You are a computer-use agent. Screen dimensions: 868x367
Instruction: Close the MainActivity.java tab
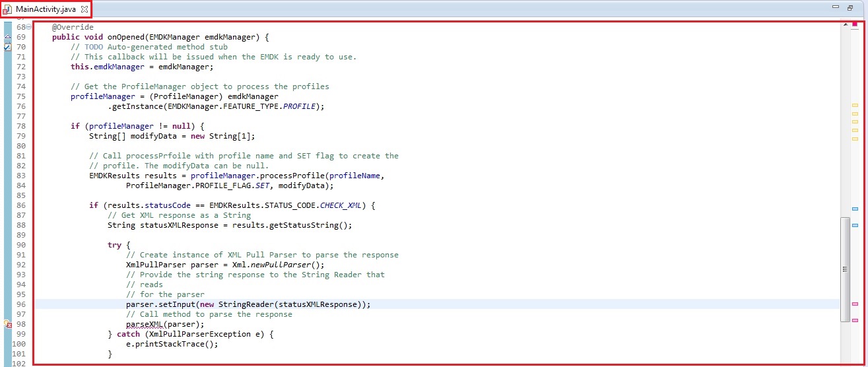pos(84,9)
